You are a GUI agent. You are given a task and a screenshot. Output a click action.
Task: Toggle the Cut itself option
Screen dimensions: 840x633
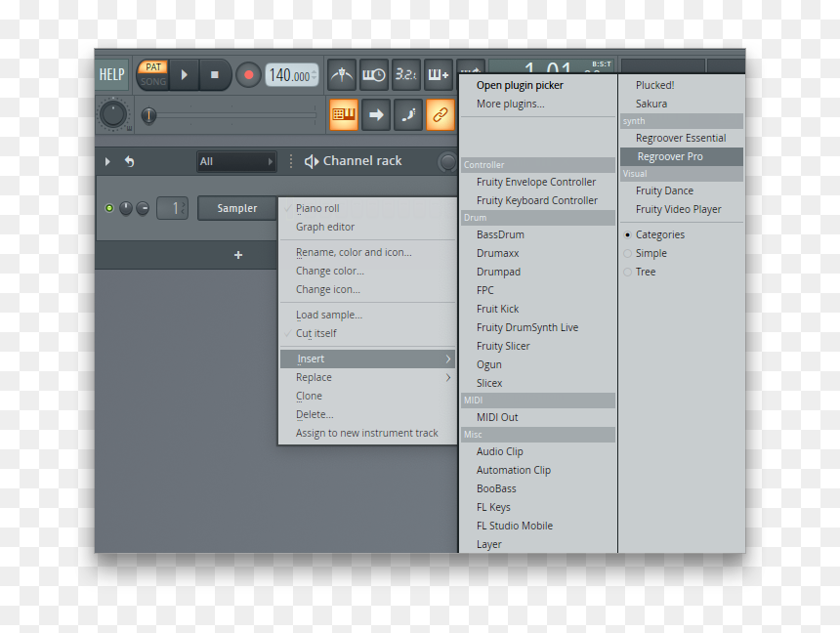367,333
